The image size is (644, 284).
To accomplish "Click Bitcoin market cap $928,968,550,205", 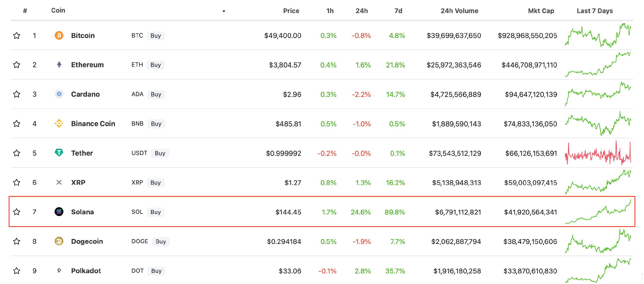I will click(x=527, y=35).
